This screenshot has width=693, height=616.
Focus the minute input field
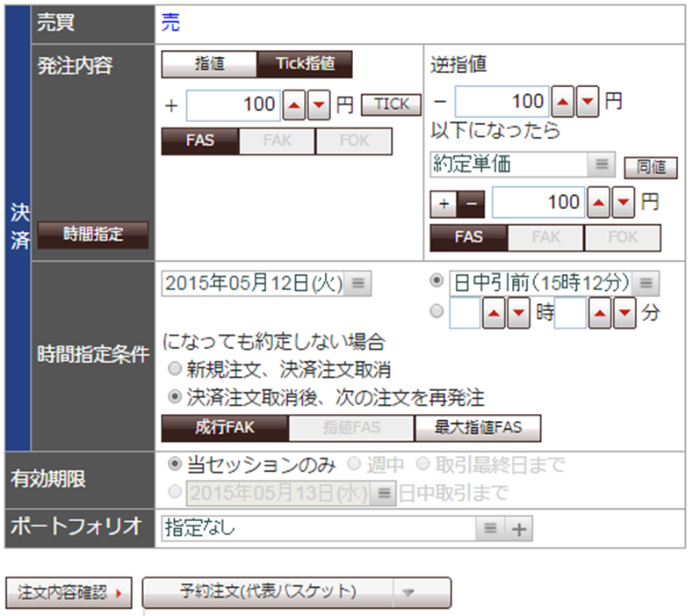pos(571,313)
